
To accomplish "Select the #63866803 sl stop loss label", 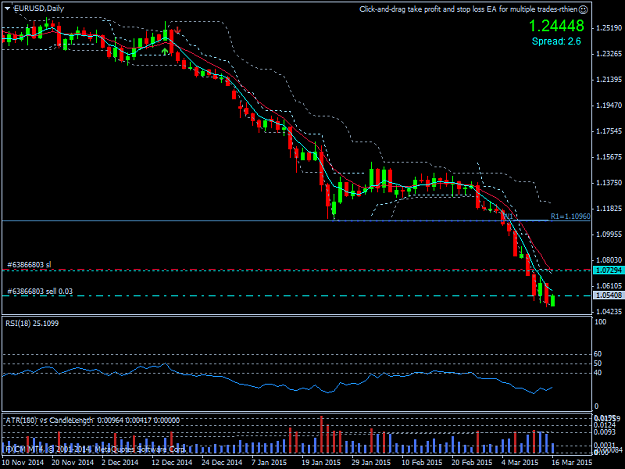I will [x=29, y=265].
